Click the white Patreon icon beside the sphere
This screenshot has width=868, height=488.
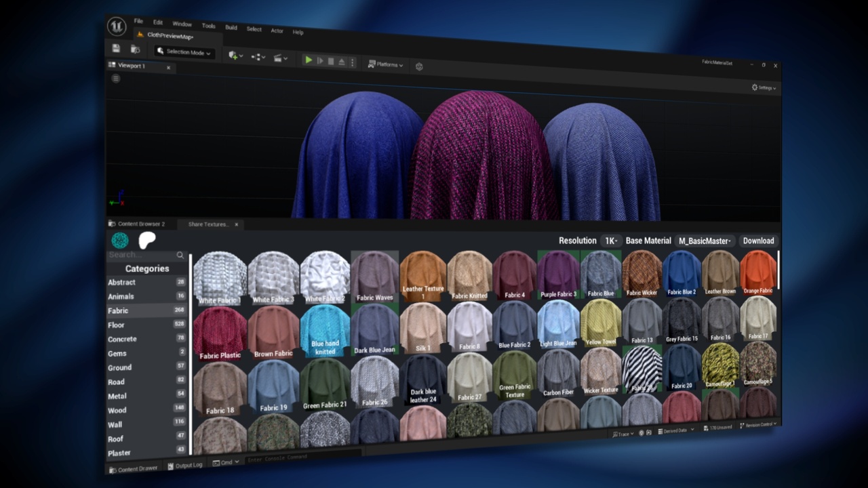146,239
